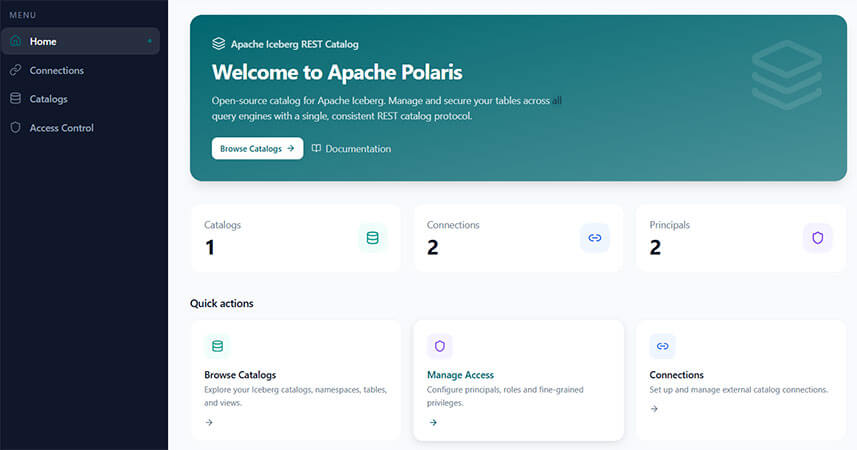
Task: Click the Home house icon in sidebar
Action: click(x=16, y=41)
